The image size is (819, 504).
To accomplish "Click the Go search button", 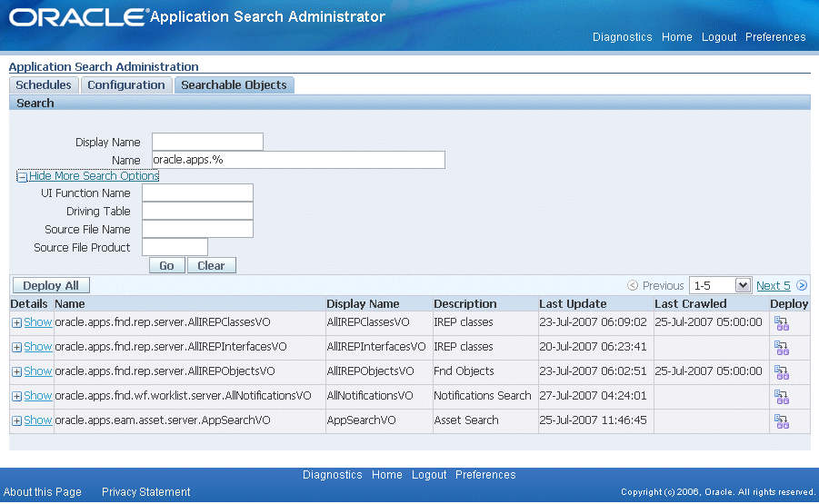I will click(166, 265).
